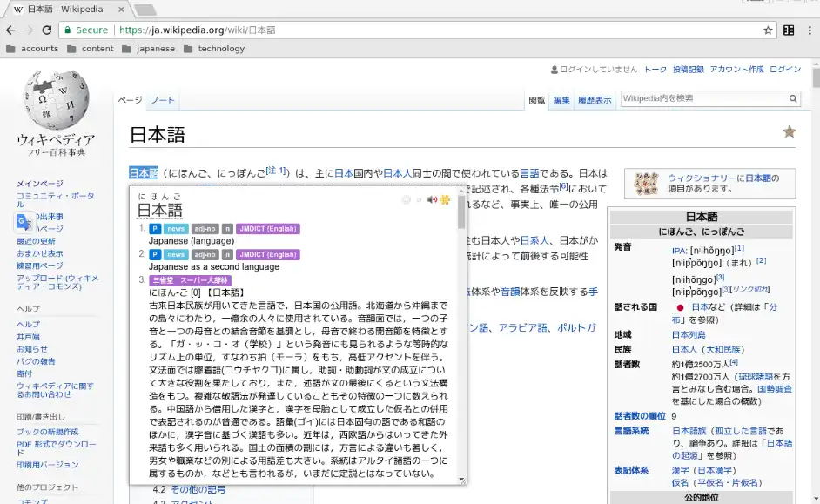Play audio with the speaker icon in the dictionary popup
Viewport: 820px width, 504px height.
click(432, 199)
